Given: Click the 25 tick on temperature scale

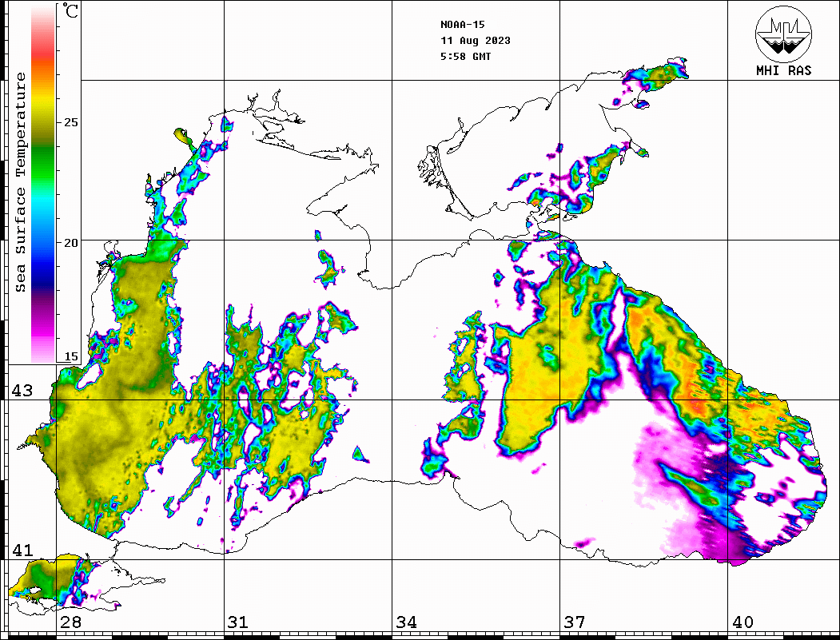Looking at the screenshot, I should click(70, 122).
